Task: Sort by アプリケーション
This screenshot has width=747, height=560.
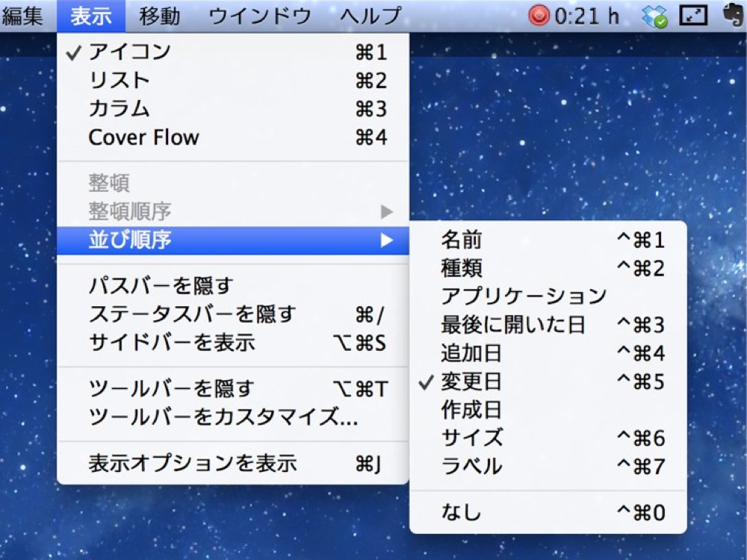Action: (x=548, y=296)
